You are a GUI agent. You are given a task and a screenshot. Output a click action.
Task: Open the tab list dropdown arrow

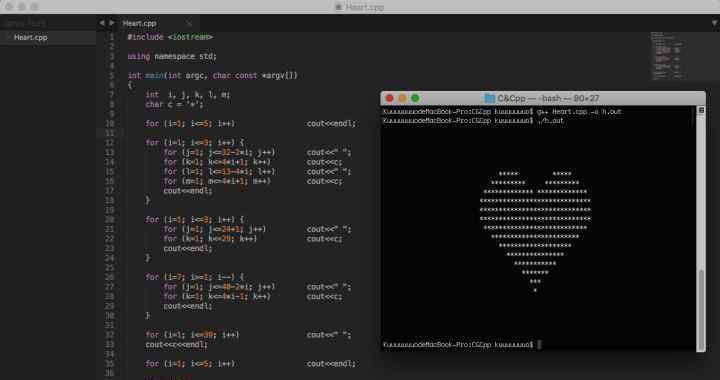click(x=714, y=23)
